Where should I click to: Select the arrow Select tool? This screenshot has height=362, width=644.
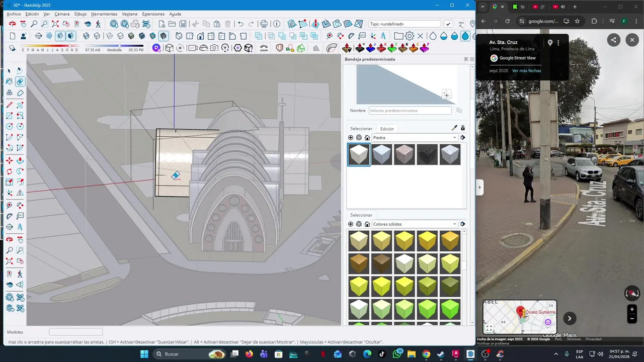click(9, 70)
